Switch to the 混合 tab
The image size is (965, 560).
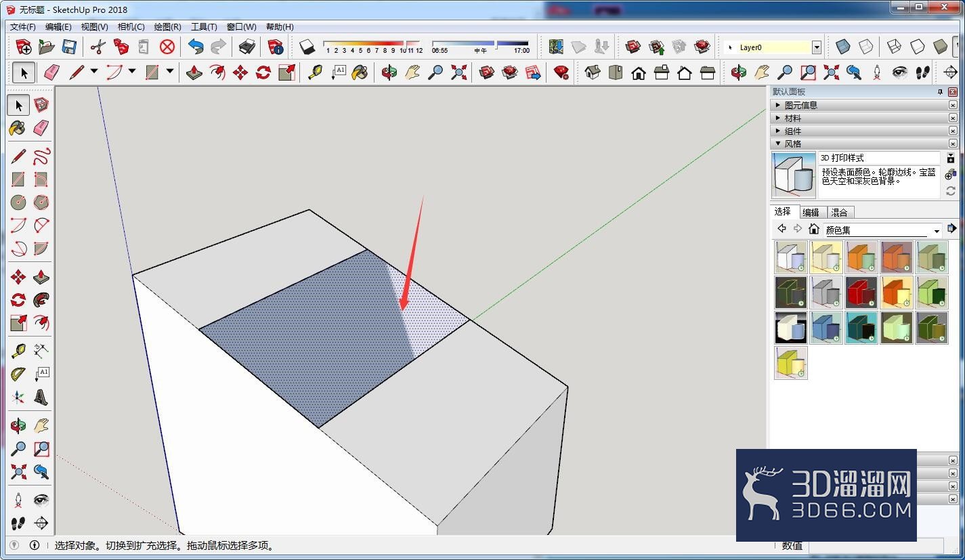(x=839, y=212)
